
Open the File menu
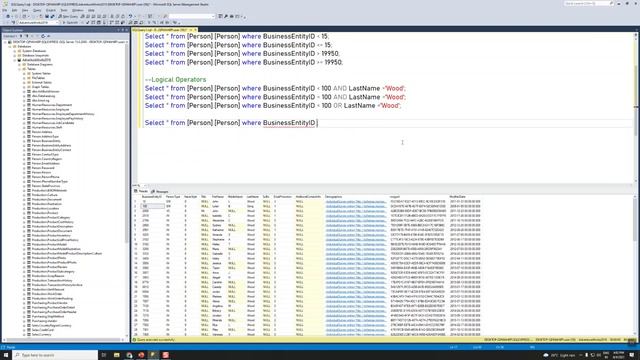4,10
